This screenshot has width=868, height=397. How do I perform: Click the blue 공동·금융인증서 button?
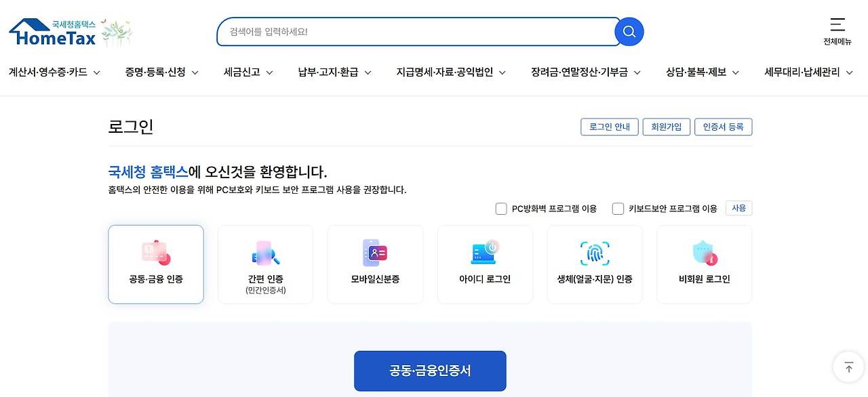[430, 371]
